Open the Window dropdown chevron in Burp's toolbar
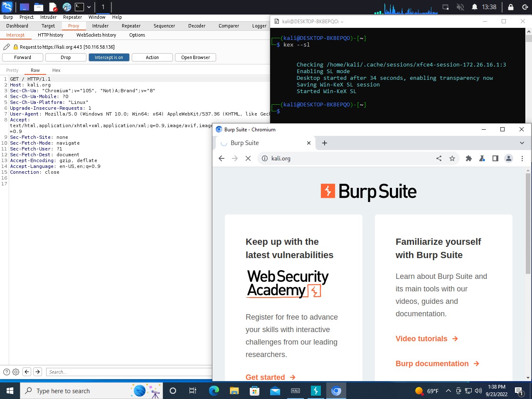Viewport: 532px width, 399px height. [x=97, y=17]
